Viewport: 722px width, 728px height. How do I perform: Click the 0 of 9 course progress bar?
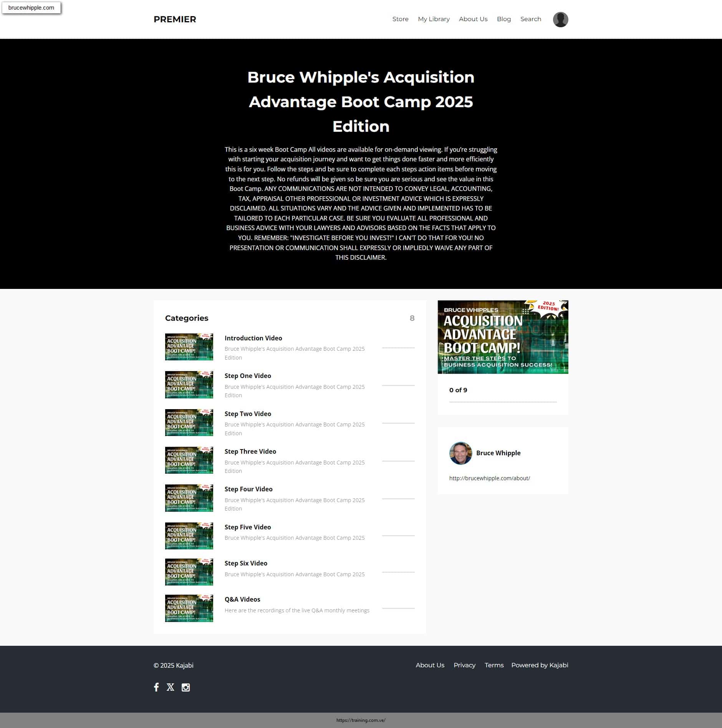point(503,402)
